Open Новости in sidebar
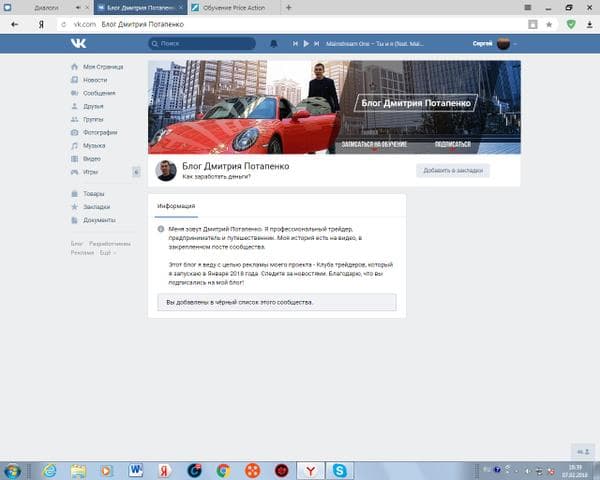600x480 pixels. pos(90,80)
